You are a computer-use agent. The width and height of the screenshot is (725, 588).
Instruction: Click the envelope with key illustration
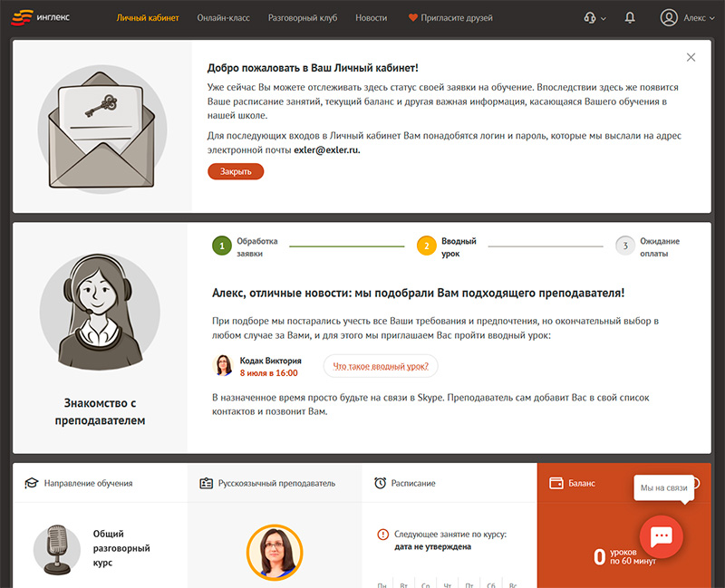click(101, 126)
